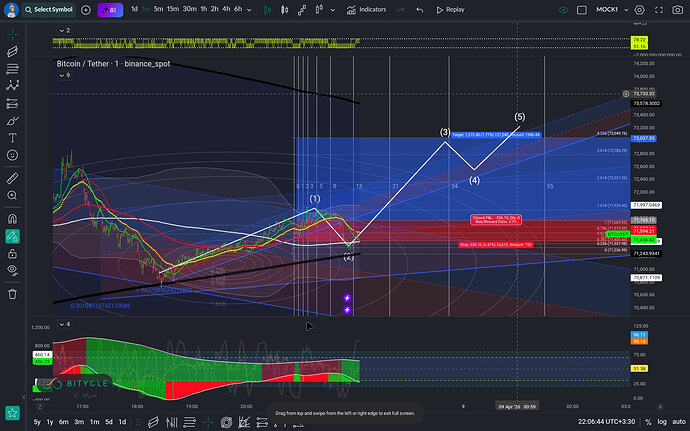Screen dimensions: 690x431
Task: Select the 15m timeframe
Action: (x=172, y=9)
